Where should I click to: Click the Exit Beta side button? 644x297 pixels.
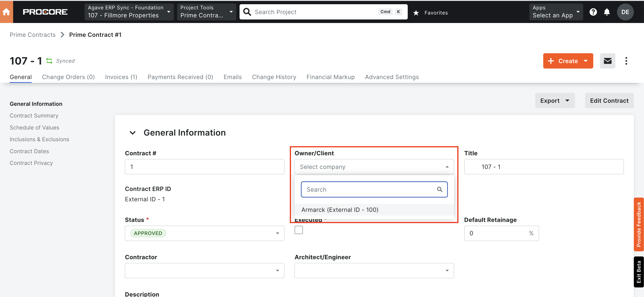click(639, 272)
